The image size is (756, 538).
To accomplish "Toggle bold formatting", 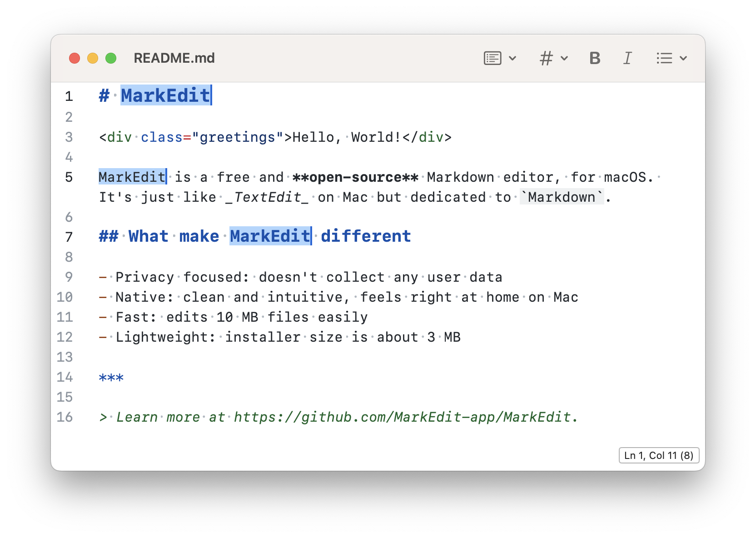I will pos(595,58).
